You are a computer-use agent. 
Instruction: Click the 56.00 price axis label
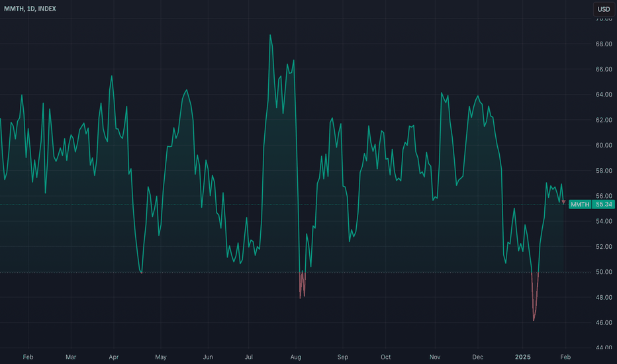pyautogui.click(x=604, y=196)
